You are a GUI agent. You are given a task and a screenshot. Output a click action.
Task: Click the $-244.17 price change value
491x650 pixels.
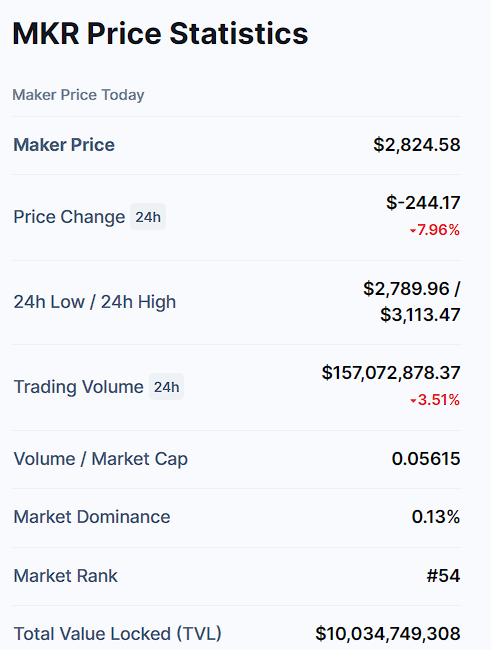click(x=423, y=203)
